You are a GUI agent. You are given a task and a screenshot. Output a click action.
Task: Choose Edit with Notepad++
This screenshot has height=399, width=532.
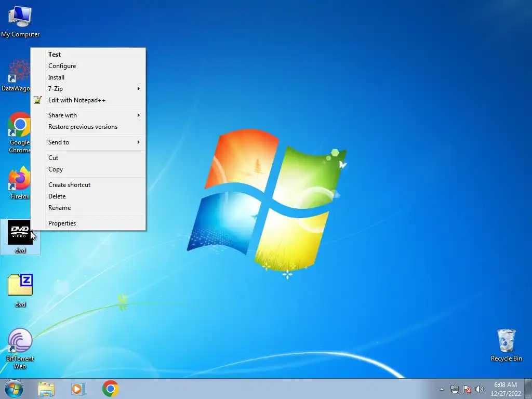pyautogui.click(x=88, y=100)
